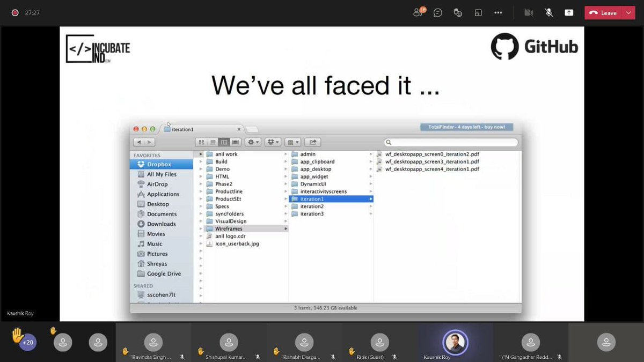This screenshot has width=644, height=362.
Task: Select Downloads in Finder sidebar
Action: (x=162, y=224)
